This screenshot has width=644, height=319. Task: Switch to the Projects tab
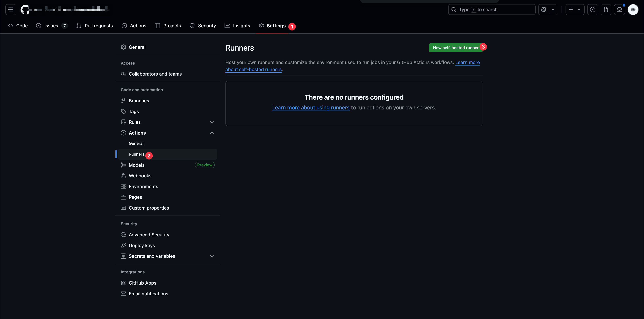(168, 26)
